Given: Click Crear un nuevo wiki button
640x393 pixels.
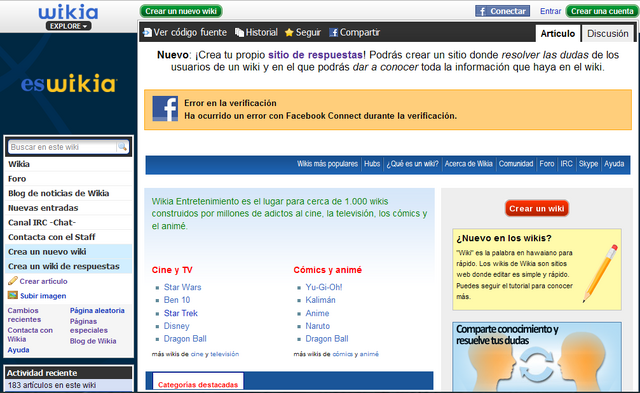Looking at the screenshot, I should click(181, 11).
